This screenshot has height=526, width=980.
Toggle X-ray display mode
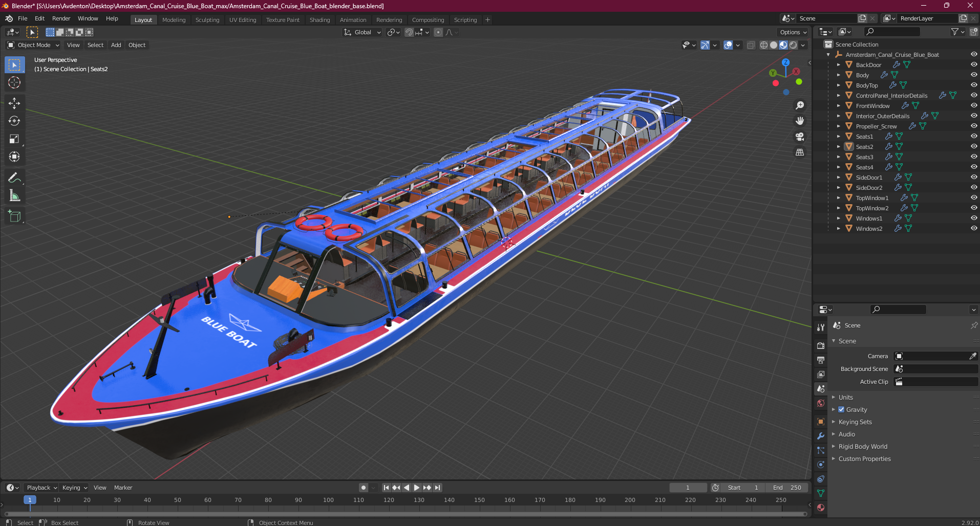click(751, 45)
